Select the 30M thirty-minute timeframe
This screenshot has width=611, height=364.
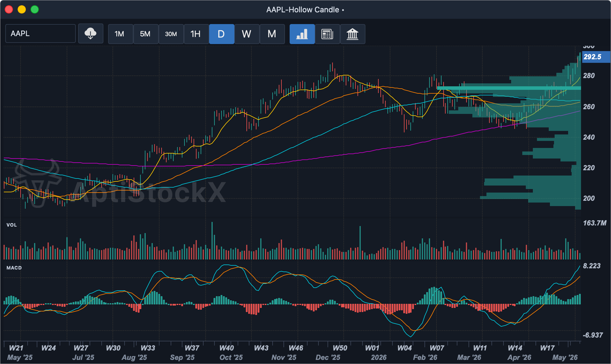coord(171,34)
